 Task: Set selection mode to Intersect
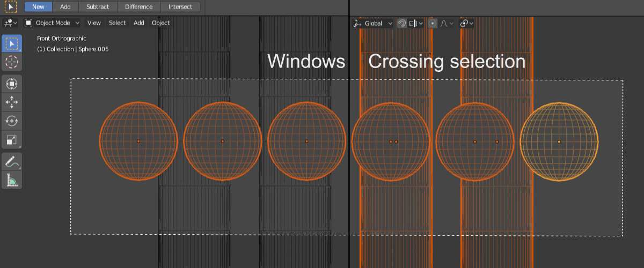tap(180, 7)
